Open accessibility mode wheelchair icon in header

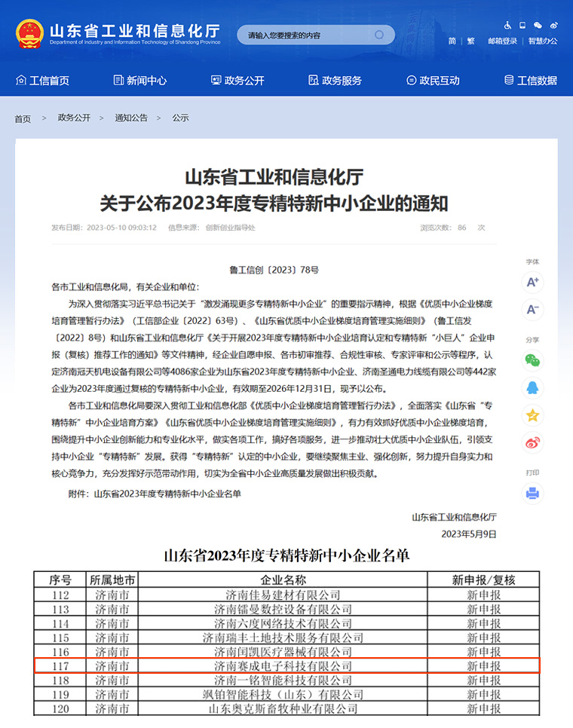(x=507, y=26)
